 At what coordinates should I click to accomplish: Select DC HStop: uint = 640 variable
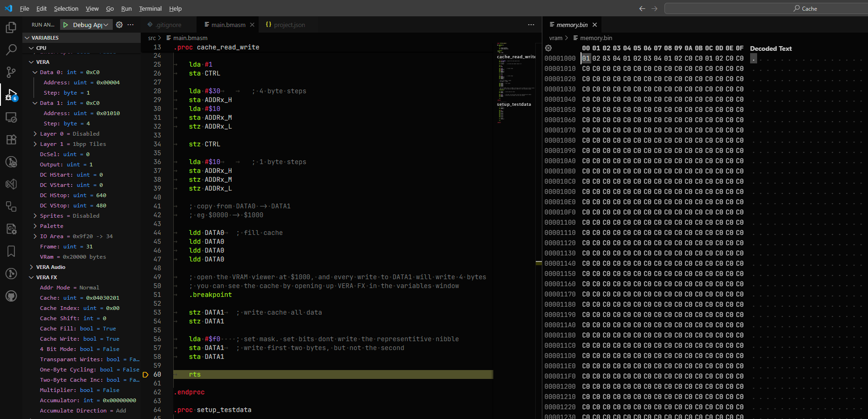(73, 195)
